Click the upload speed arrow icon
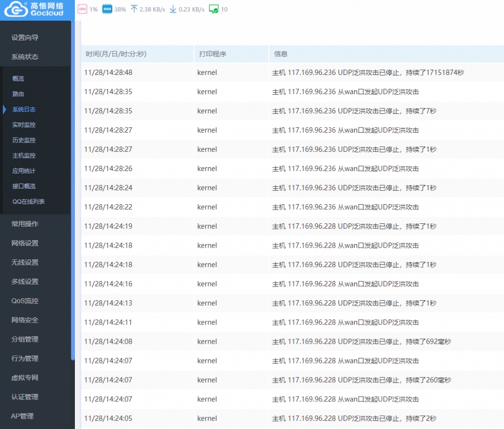Image resolution: width=504 pixels, height=429 pixels. pyautogui.click(x=134, y=9)
